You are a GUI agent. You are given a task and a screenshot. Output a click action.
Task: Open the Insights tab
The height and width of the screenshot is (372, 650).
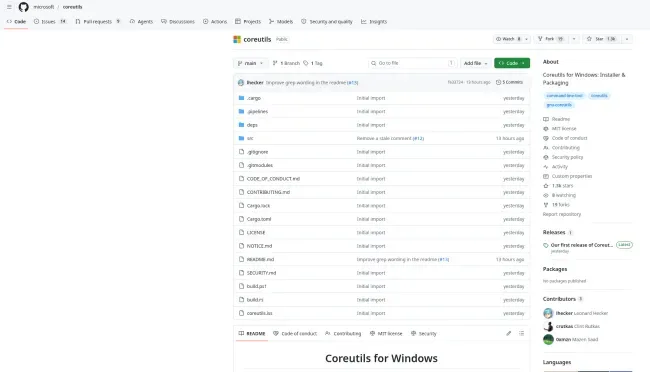[x=374, y=22]
